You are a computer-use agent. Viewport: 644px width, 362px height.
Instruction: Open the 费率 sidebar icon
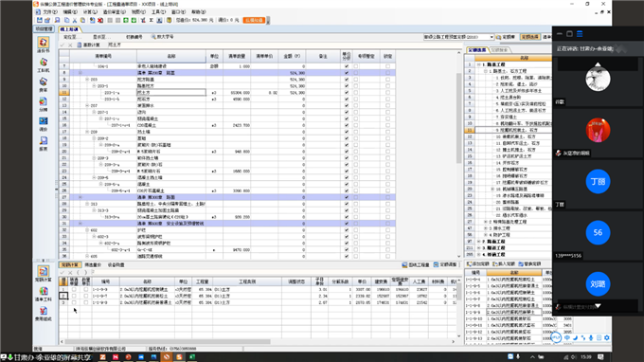pos(44,84)
